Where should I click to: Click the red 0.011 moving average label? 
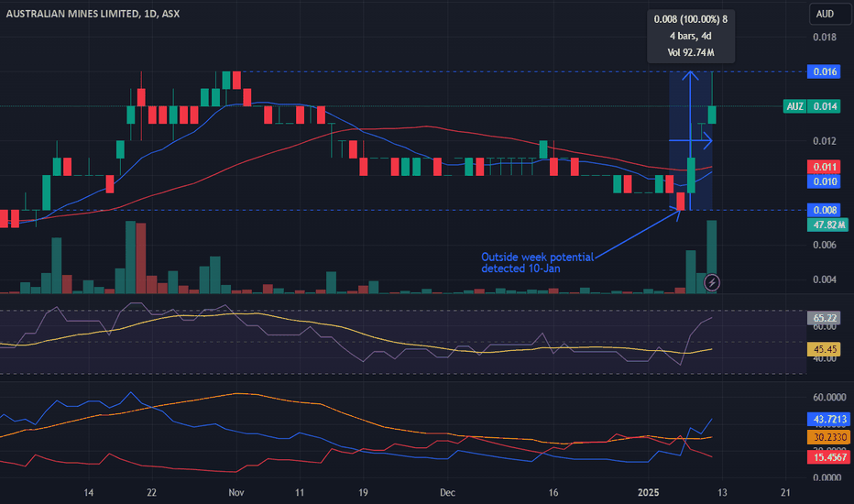pyautogui.click(x=824, y=167)
